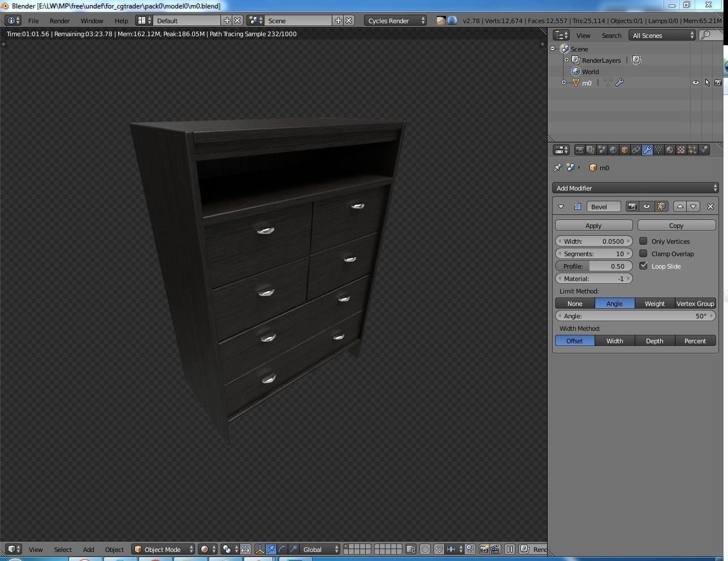This screenshot has width=728, height=561.
Task: Open the File menu
Action: (33, 20)
